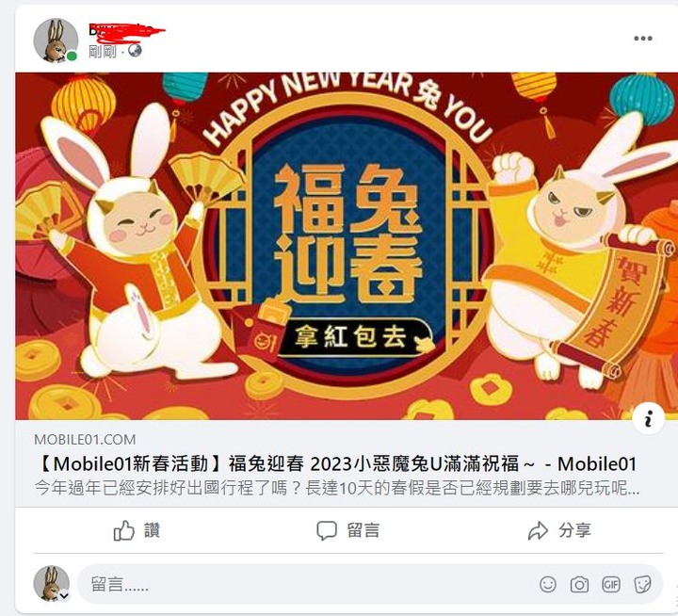
Task: Click the share arrow icon
Action: tap(538, 530)
